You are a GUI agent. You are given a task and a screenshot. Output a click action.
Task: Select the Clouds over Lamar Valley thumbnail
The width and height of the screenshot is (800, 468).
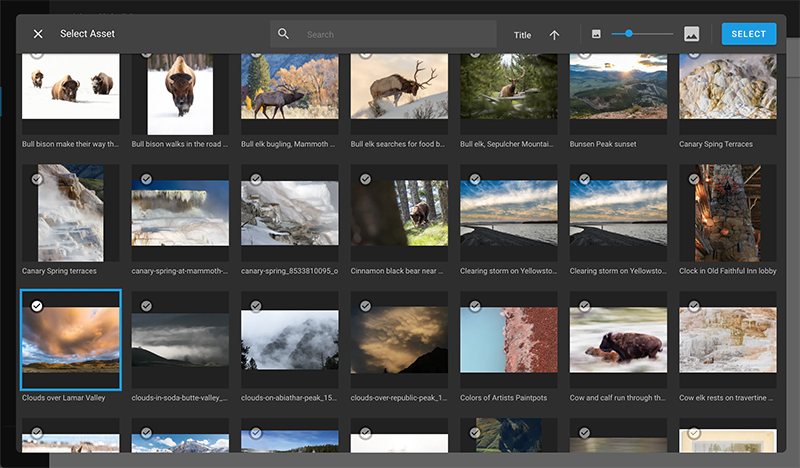[70, 339]
